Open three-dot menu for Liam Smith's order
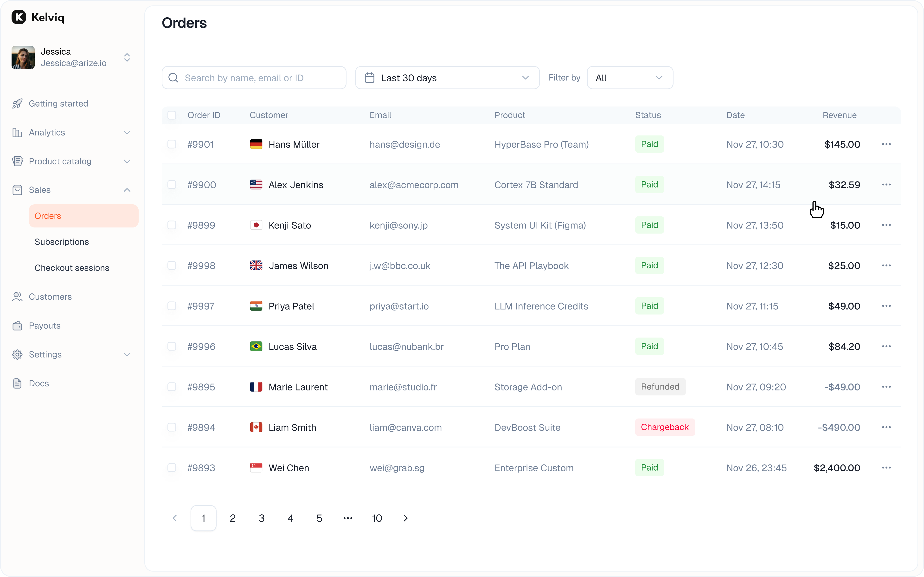The width and height of the screenshot is (924, 577). click(x=886, y=428)
